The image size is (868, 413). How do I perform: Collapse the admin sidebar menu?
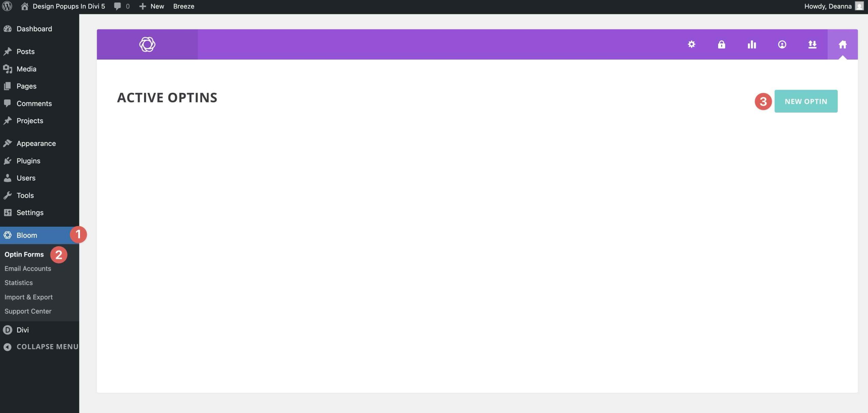pos(41,347)
